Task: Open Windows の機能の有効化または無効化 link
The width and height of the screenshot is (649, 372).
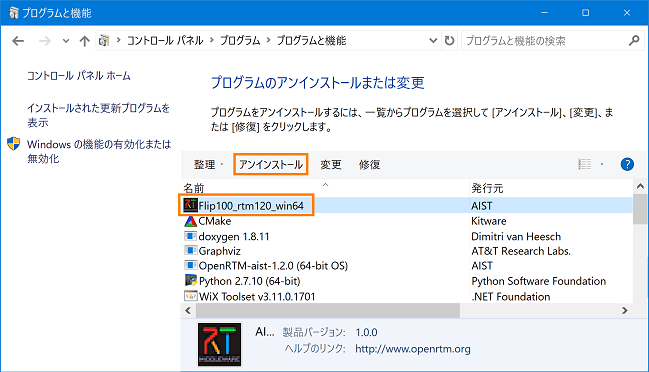Action: [99, 151]
